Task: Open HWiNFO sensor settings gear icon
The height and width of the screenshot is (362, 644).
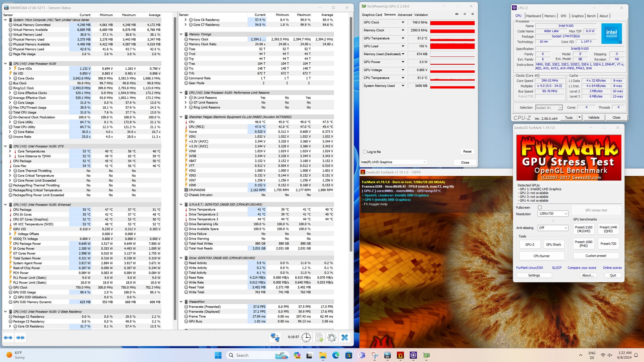Action: (x=332, y=338)
